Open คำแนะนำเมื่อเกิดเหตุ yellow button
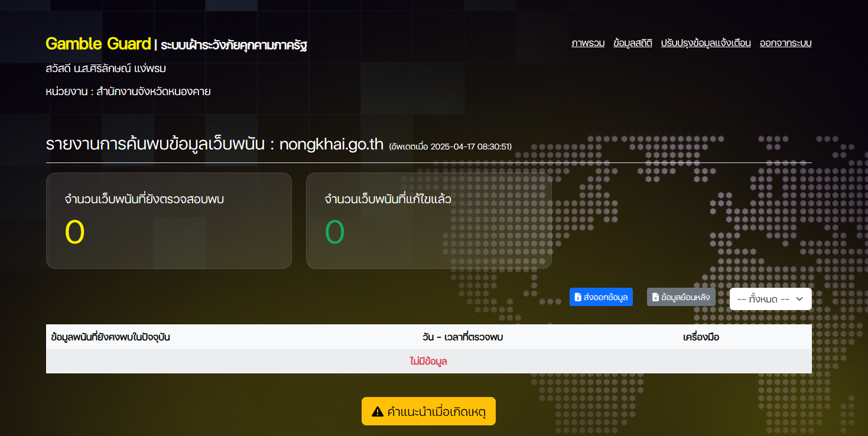Screen dimensions: 868x436 point(428,412)
